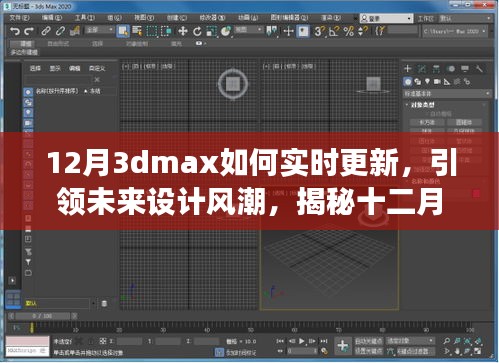Select the Shapes category icon
This screenshot has width=499, height=363.
tap(417, 81)
